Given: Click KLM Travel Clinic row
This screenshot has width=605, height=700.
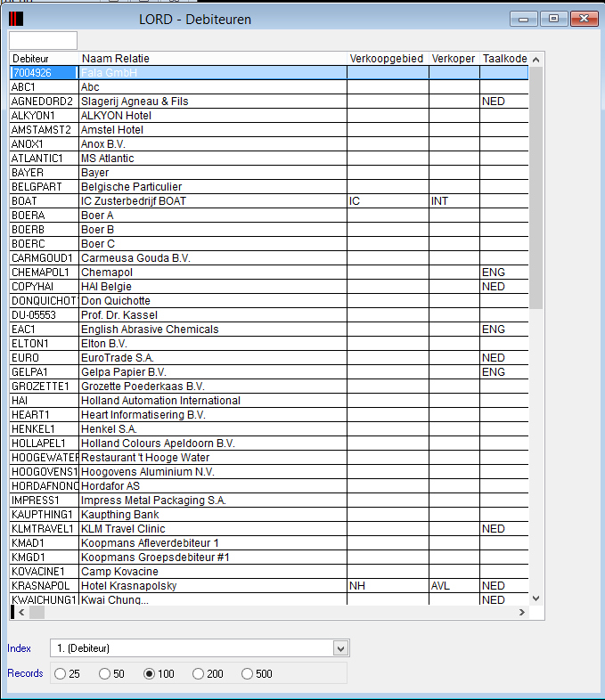Looking at the screenshot, I should coord(269,529).
